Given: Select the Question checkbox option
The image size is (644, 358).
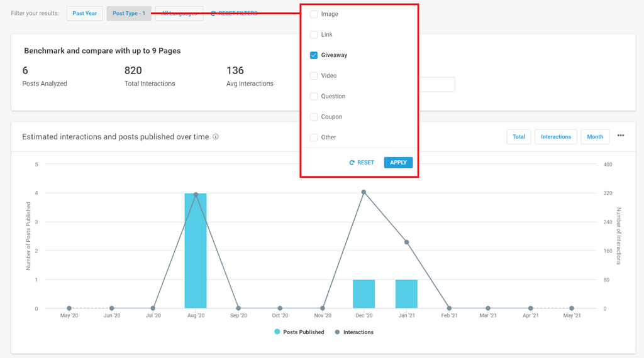Looking at the screenshot, I should 314,97.
